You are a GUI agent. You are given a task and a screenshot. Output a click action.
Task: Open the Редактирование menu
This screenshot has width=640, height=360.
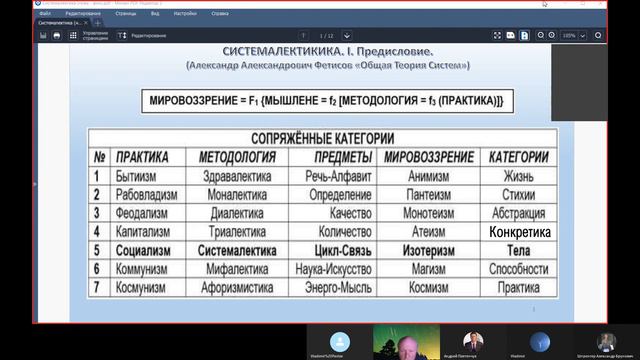(83, 13)
